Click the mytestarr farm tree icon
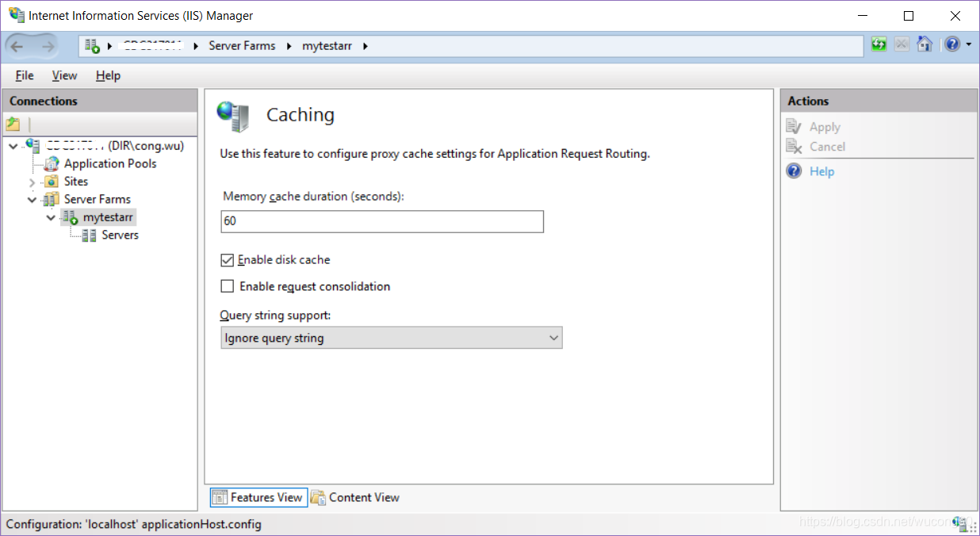 (x=71, y=217)
